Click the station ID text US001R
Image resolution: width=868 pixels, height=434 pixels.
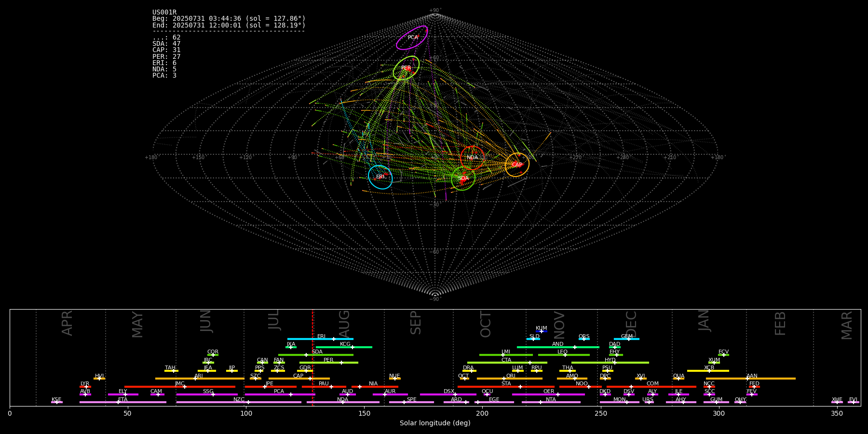tap(164, 13)
